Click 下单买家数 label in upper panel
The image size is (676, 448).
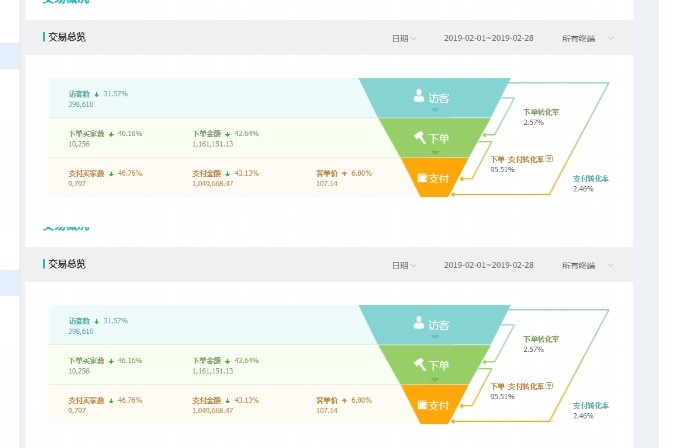[86, 134]
